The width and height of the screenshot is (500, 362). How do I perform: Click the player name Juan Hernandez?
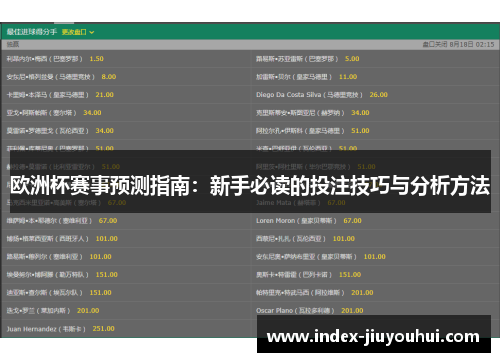point(32,329)
